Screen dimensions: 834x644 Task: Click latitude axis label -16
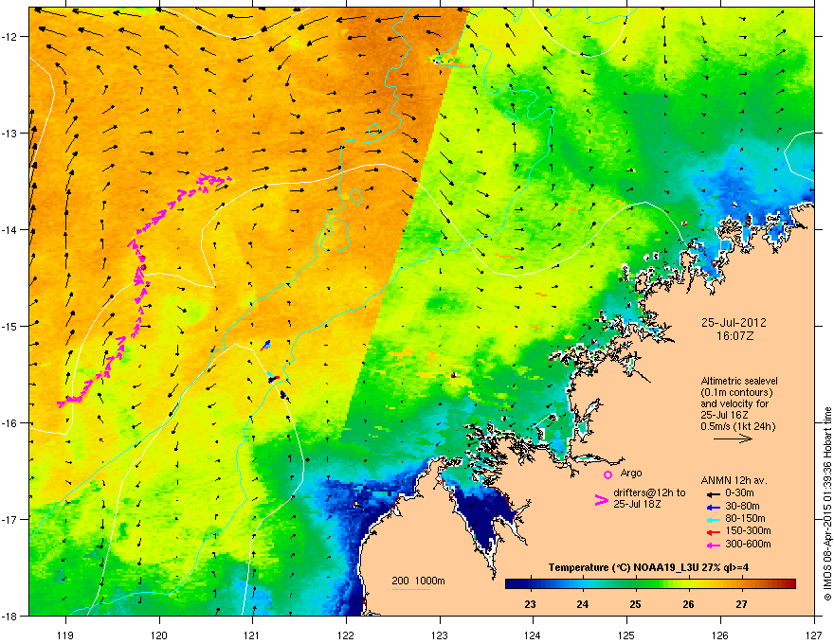(10, 423)
